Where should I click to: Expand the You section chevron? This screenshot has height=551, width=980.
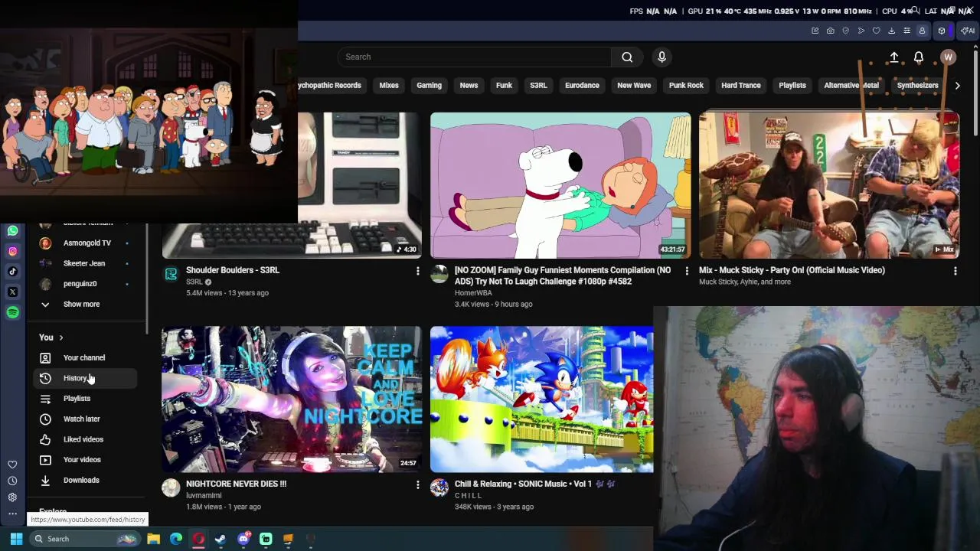pyautogui.click(x=61, y=337)
